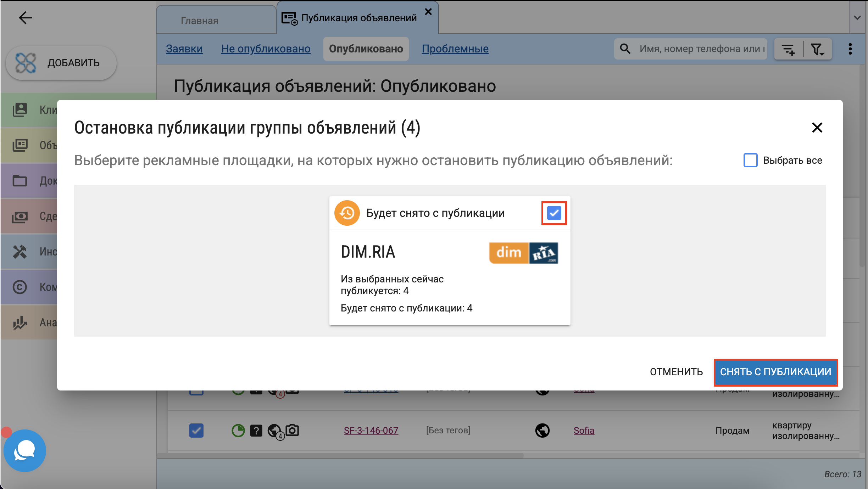The width and height of the screenshot is (868, 489).
Task: Open the support chat bubble
Action: [x=24, y=450]
